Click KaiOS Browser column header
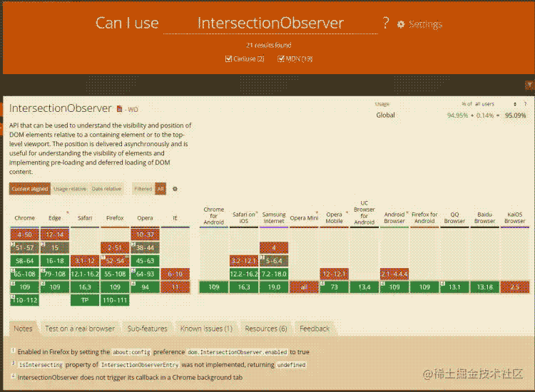This screenshot has height=392, width=535. click(514, 217)
